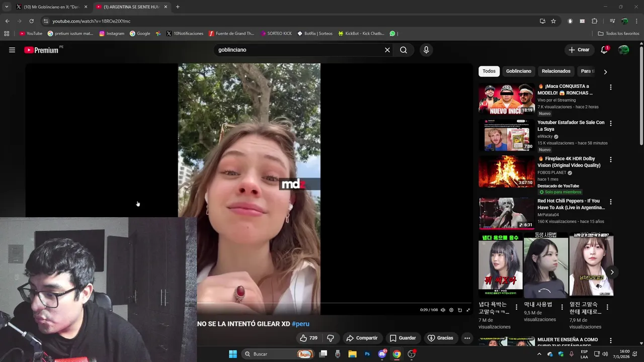Open Chrome extensions puzzle icon
644x362 pixels.
point(595,21)
